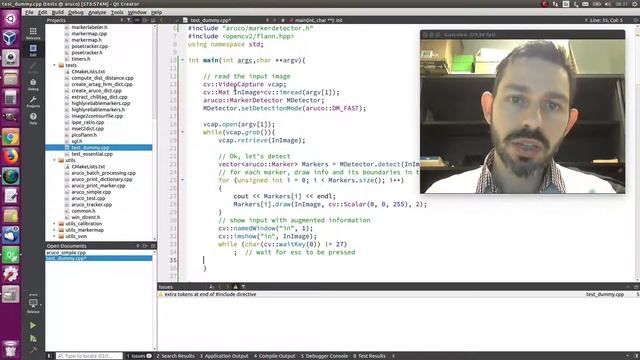Click the webcam preview window title bar
The width and height of the screenshot is (640, 360).
(522, 35)
